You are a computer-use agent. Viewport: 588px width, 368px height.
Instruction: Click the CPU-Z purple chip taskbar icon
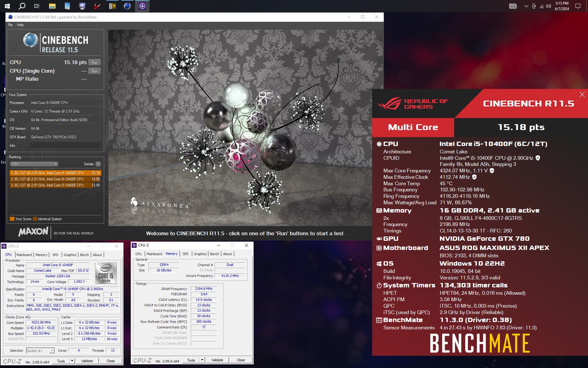[142, 6]
